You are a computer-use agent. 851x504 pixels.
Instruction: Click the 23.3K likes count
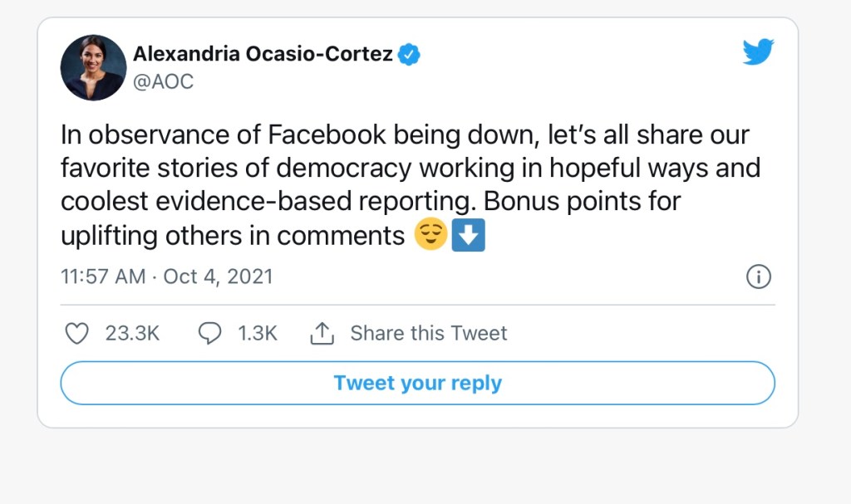pyautogui.click(x=132, y=334)
